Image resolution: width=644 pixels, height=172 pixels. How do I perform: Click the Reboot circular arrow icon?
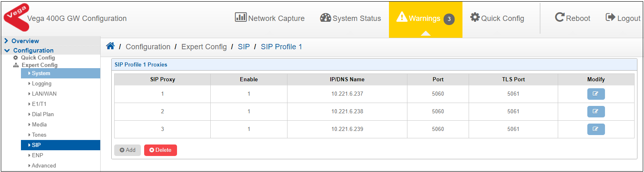coord(559,17)
